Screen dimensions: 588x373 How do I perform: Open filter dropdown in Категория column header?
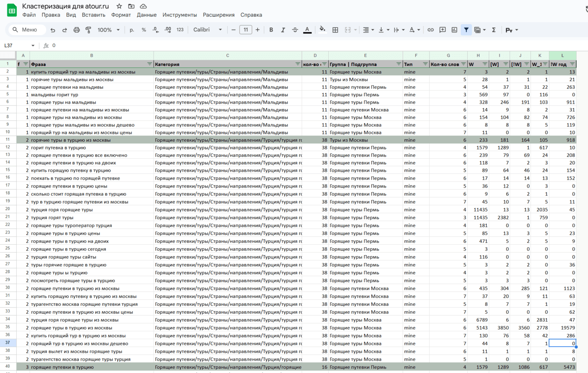tap(298, 64)
